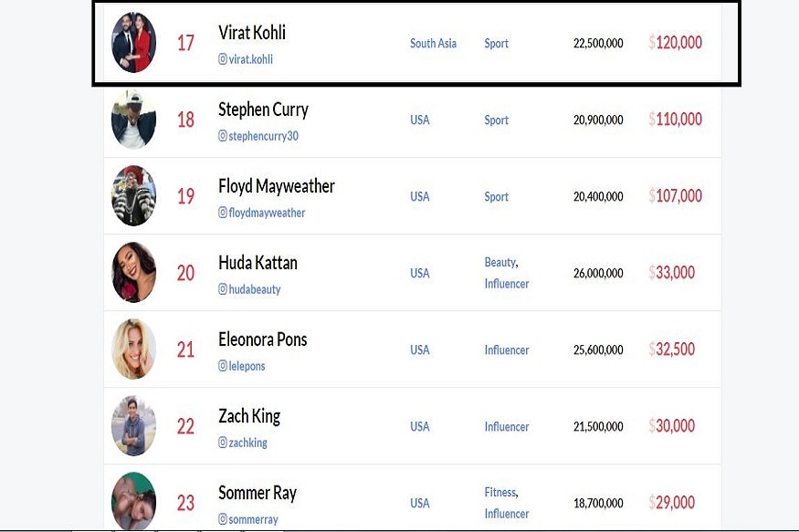Click the Instagram icon beside floydmayweather
The image size is (799, 532).
coord(223,213)
